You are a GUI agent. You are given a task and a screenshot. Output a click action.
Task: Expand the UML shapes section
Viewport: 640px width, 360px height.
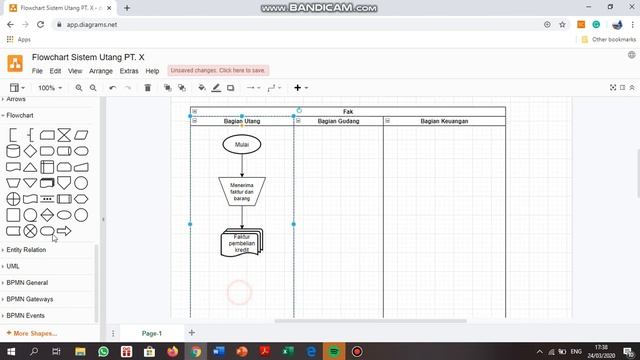coord(12,266)
